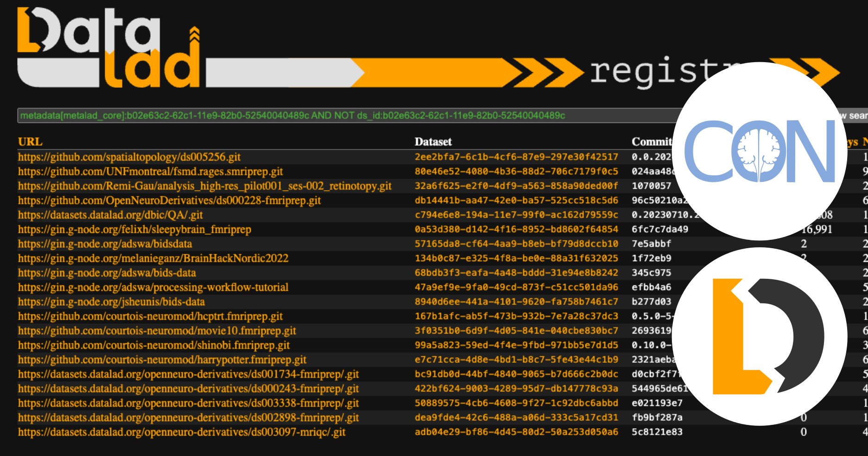
Task: Click dataset ID 134b0c87-e325-4f8a-be0e-88a31f632025
Action: pos(516,258)
